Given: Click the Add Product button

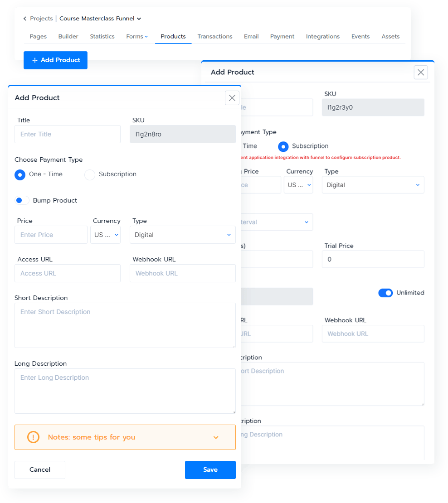Looking at the screenshot, I should [55, 60].
